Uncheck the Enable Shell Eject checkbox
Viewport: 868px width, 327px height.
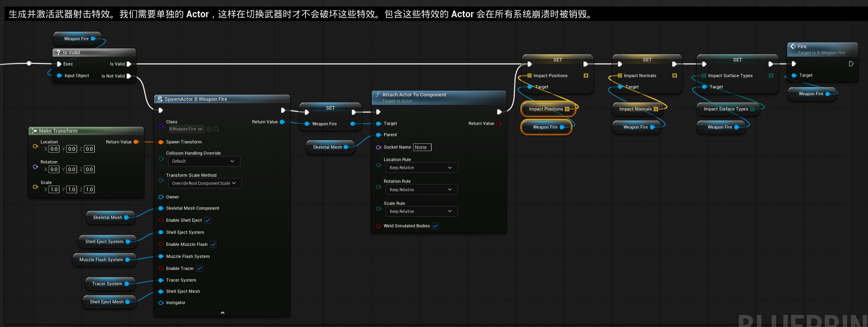pyautogui.click(x=208, y=220)
